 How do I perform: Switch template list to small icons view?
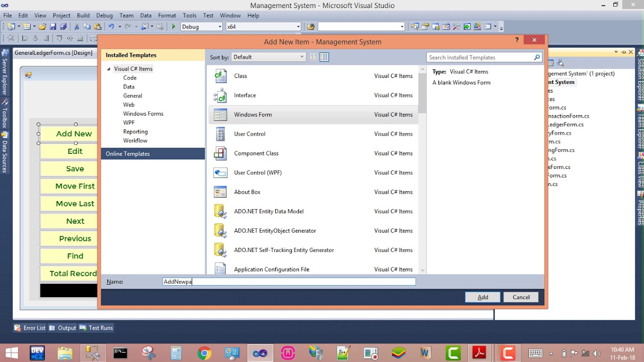313,57
